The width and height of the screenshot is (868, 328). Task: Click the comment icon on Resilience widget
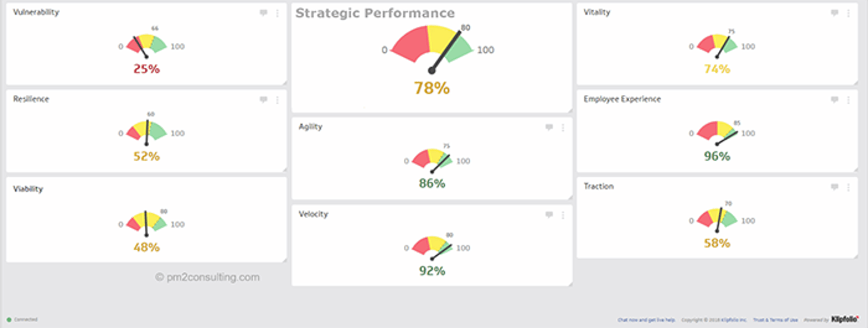[x=264, y=100]
